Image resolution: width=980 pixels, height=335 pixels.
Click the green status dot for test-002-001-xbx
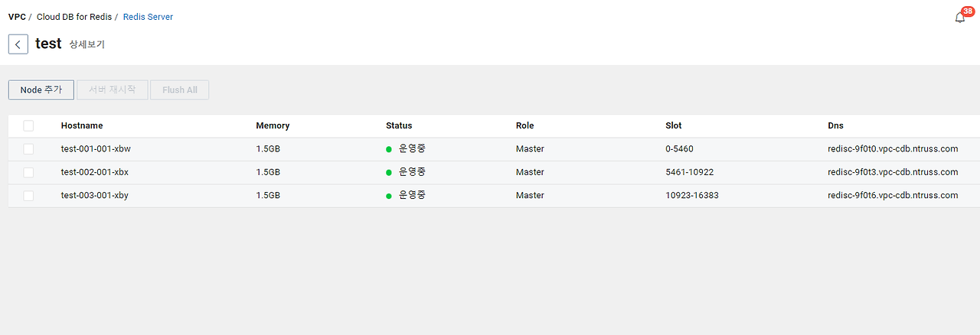pyautogui.click(x=389, y=172)
